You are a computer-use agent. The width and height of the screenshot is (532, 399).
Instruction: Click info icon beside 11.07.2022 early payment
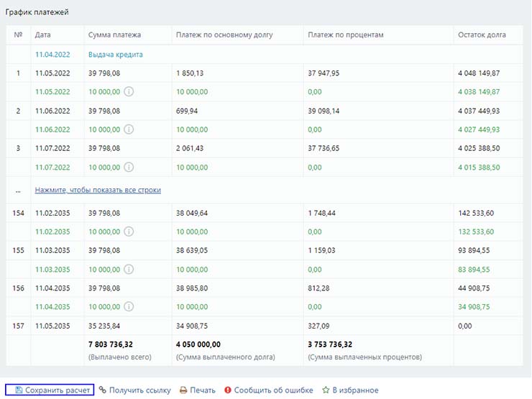(129, 167)
